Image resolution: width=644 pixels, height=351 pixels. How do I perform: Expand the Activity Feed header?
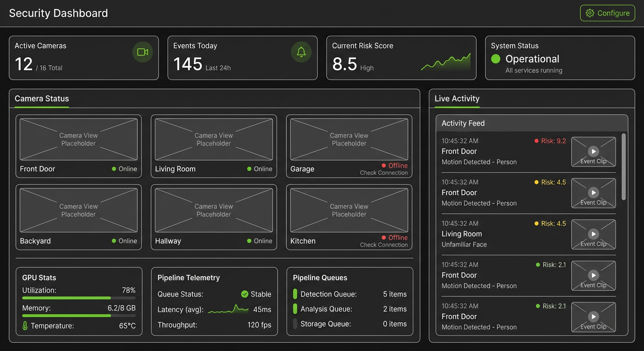(x=463, y=123)
